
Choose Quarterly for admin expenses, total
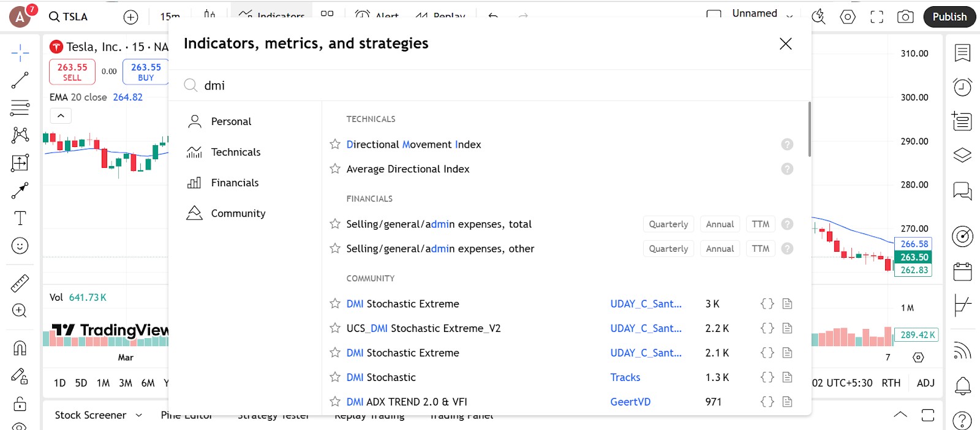pyautogui.click(x=668, y=224)
